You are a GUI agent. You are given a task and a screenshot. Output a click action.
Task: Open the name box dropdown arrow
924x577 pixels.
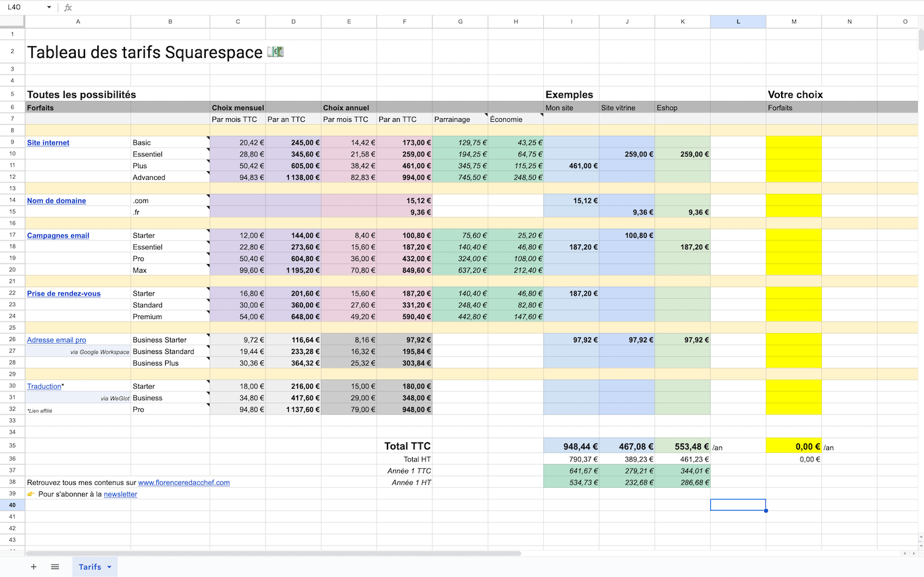point(49,7)
